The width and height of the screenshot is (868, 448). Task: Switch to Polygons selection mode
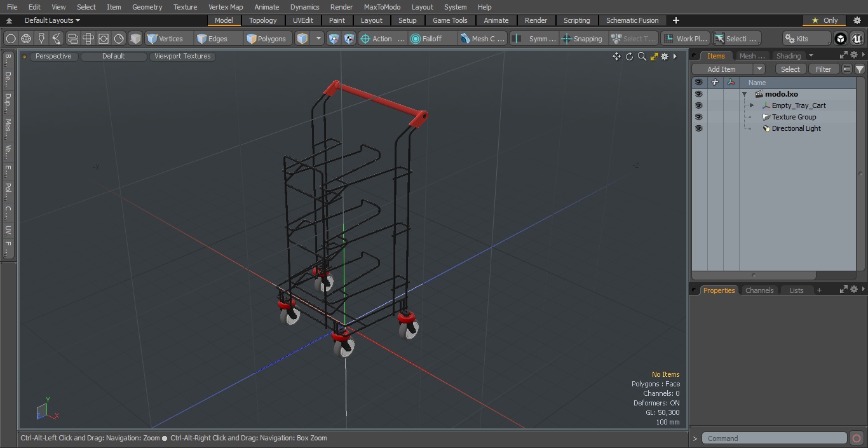click(266, 39)
